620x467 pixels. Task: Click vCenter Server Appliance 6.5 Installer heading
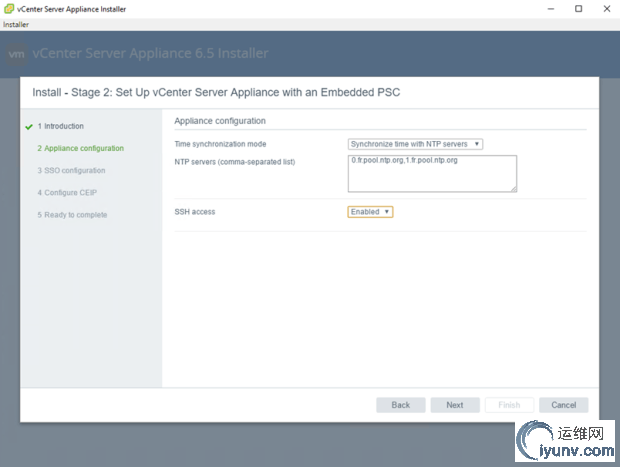[150, 53]
